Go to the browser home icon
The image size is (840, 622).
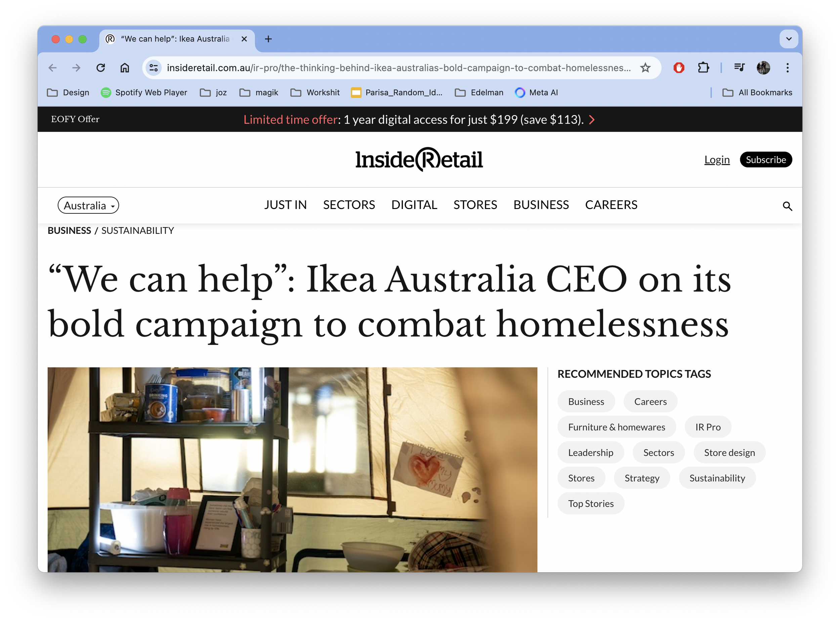click(125, 68)
